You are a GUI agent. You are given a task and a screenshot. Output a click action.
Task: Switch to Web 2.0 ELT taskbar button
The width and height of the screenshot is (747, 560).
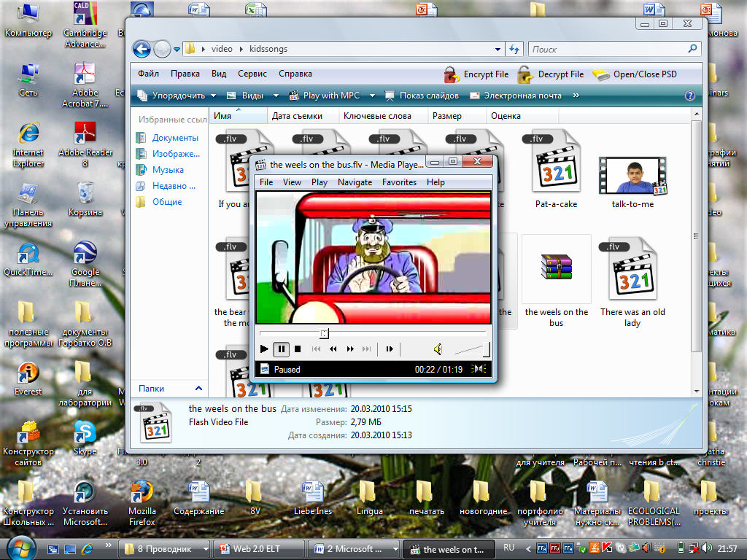[259, 549]
